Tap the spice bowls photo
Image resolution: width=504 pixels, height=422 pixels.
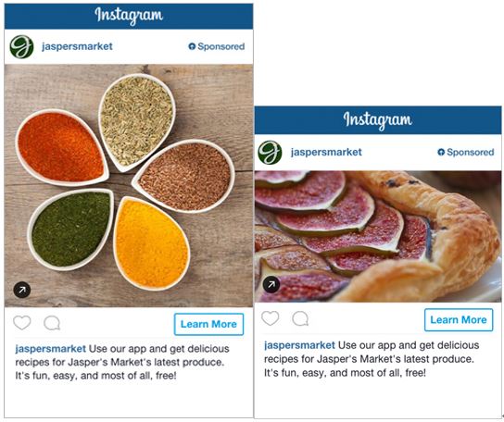tap(129, 186)
